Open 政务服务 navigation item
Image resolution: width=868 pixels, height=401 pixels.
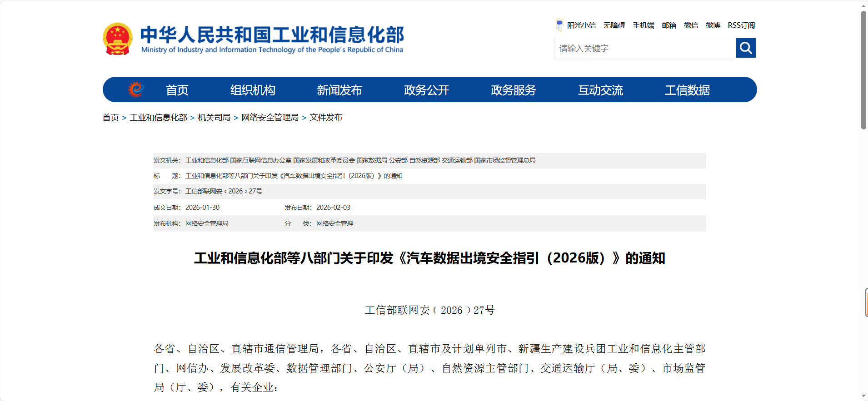[x=514, y=90]
